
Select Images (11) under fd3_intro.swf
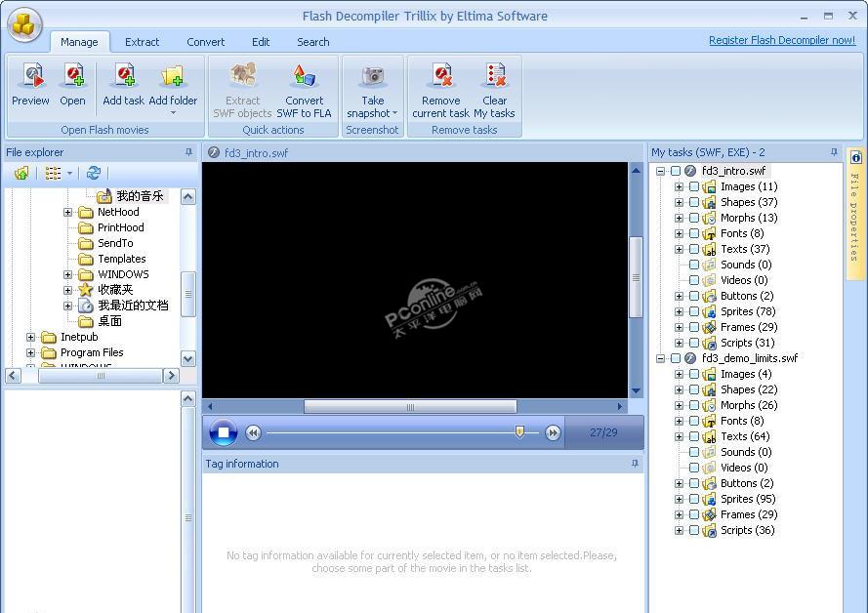click(749, 186)
